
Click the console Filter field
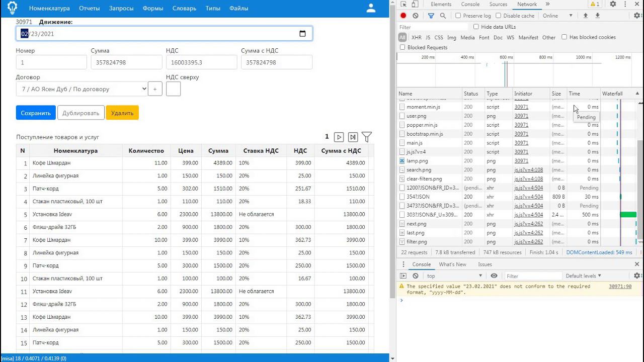[x=533, y=276]
